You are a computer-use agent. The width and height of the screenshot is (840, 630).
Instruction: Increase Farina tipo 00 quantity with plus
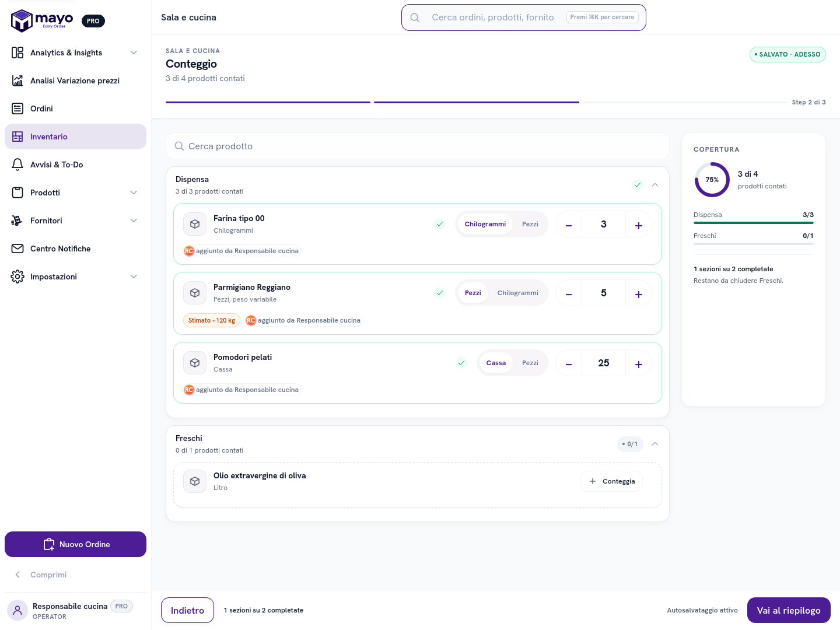pos(639,225)
